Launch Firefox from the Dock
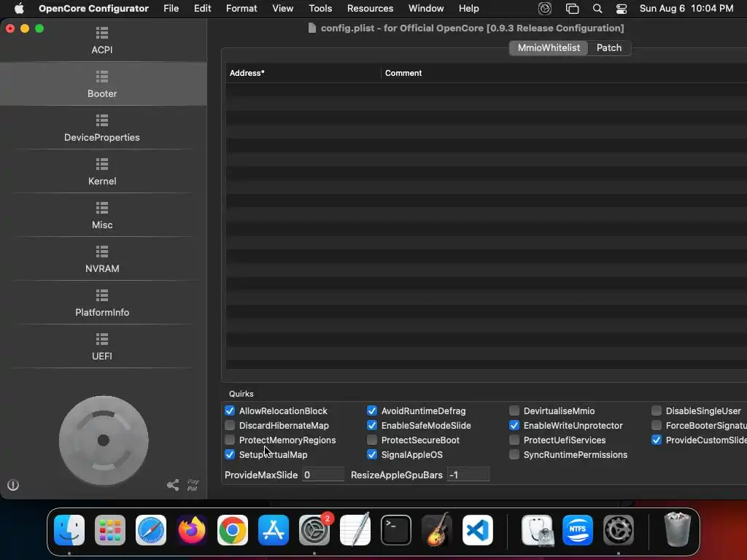747x560 pixels. tap(192, 530)
